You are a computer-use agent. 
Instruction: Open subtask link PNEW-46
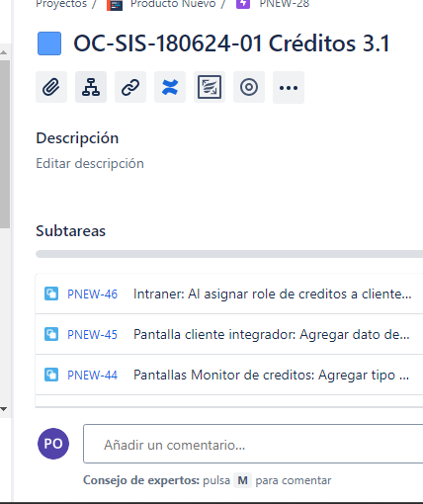[x=92, y=294]
